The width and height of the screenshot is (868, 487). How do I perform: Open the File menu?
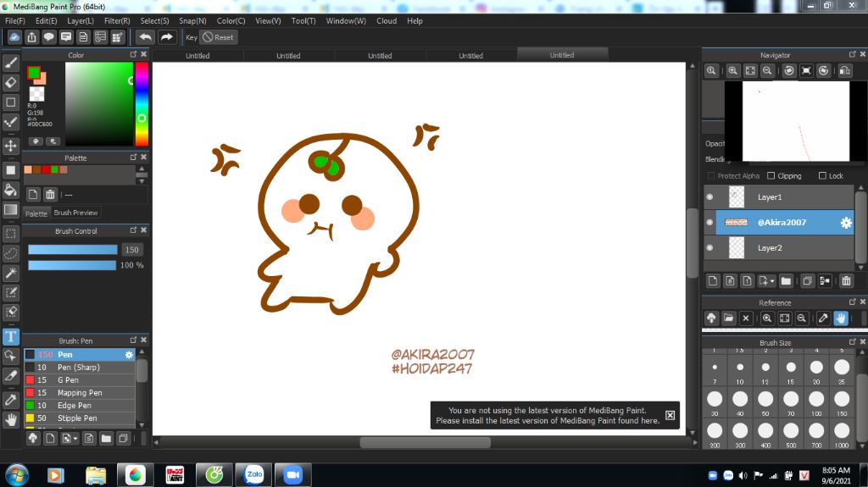pyautogui.click(x=15, y=21)
